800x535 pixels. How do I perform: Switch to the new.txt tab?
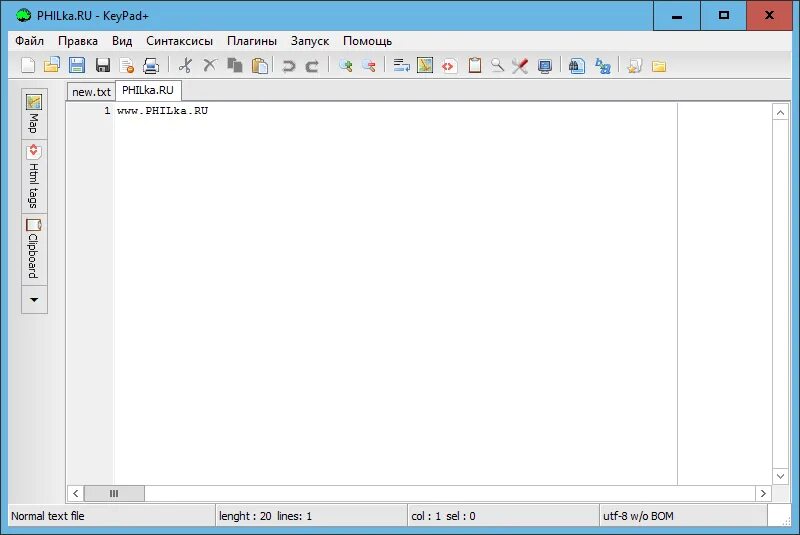click(x=91, y=92)
